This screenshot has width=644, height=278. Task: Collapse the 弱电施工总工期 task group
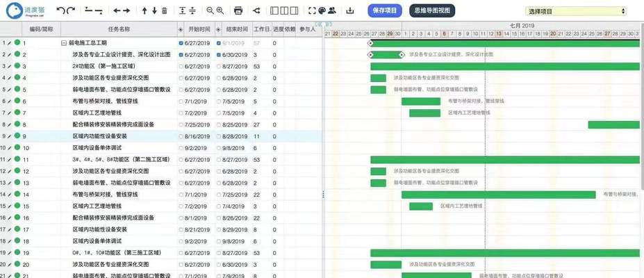(x=64, y=42)
